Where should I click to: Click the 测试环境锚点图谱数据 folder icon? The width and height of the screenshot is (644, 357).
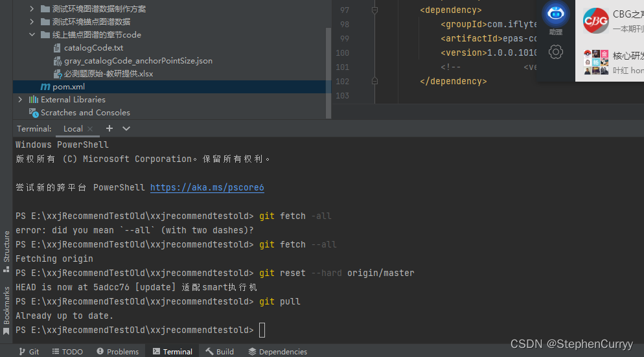(45, 21)
